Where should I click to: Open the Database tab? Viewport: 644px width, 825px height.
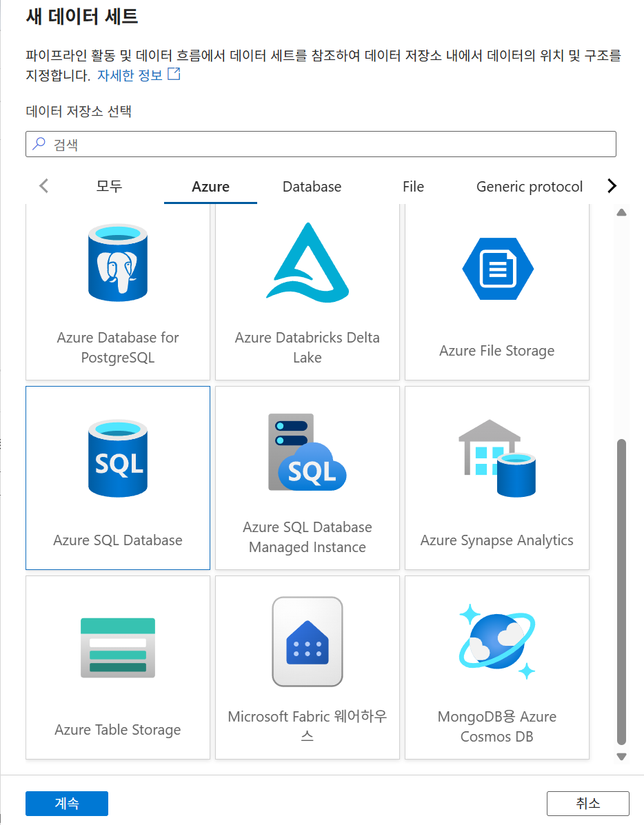(312, 187)
